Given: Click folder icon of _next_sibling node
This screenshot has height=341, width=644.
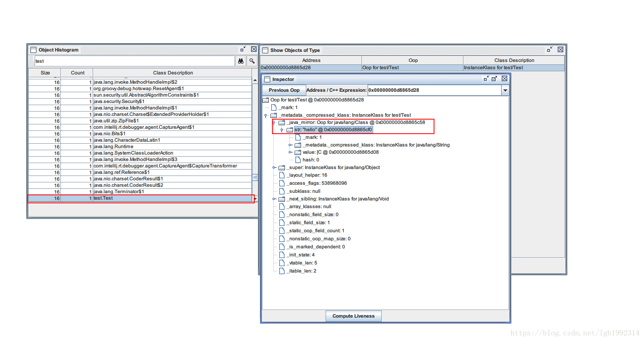Looking at the screenshot, I should pos(282,199).
